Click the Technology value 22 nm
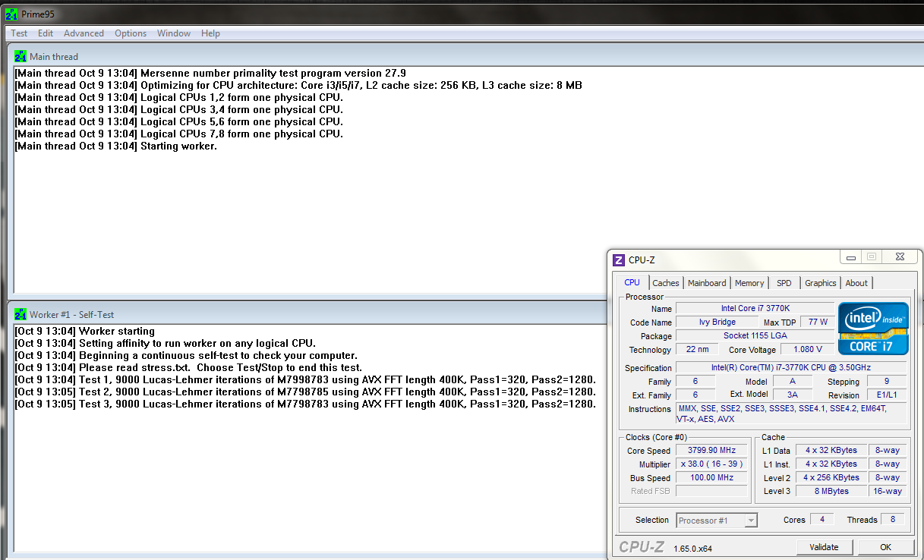 coord(696,350)
